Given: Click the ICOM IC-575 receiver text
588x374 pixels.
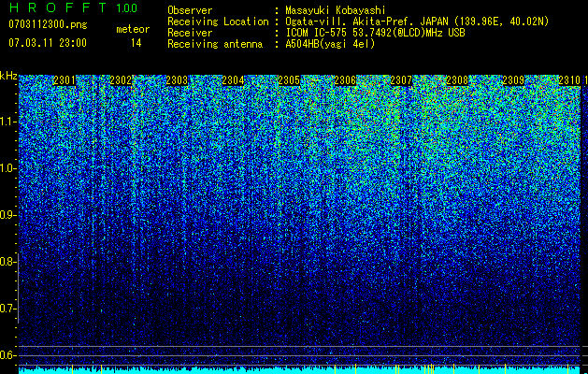Looking at the screenshot, I should click(x=375, y=33).
